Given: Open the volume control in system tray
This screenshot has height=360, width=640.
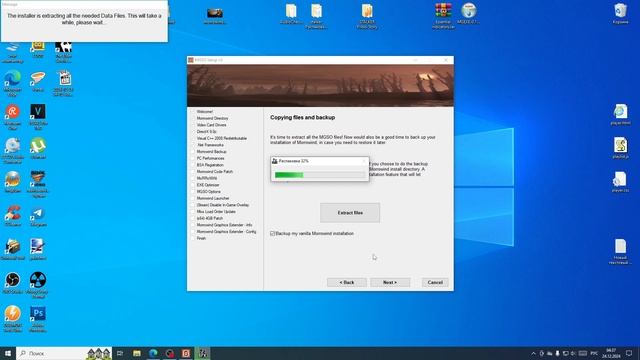Looking at the screenshot, I should coord(573,353).
